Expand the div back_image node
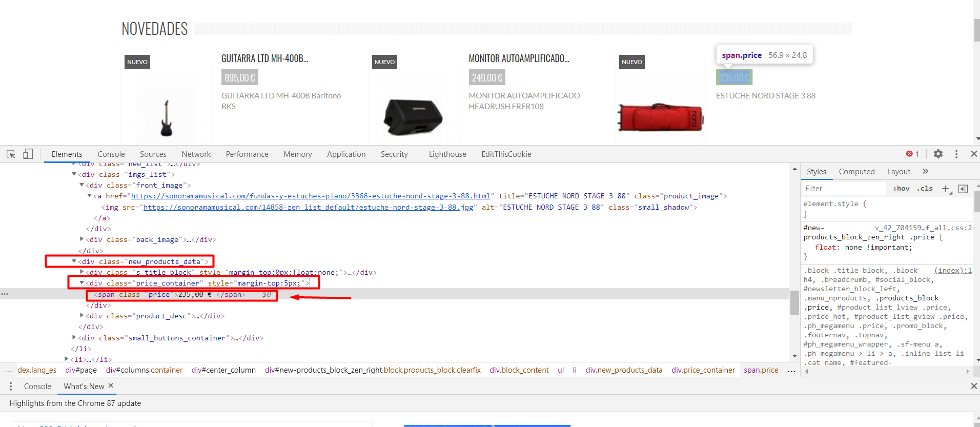 click(81, 239)
